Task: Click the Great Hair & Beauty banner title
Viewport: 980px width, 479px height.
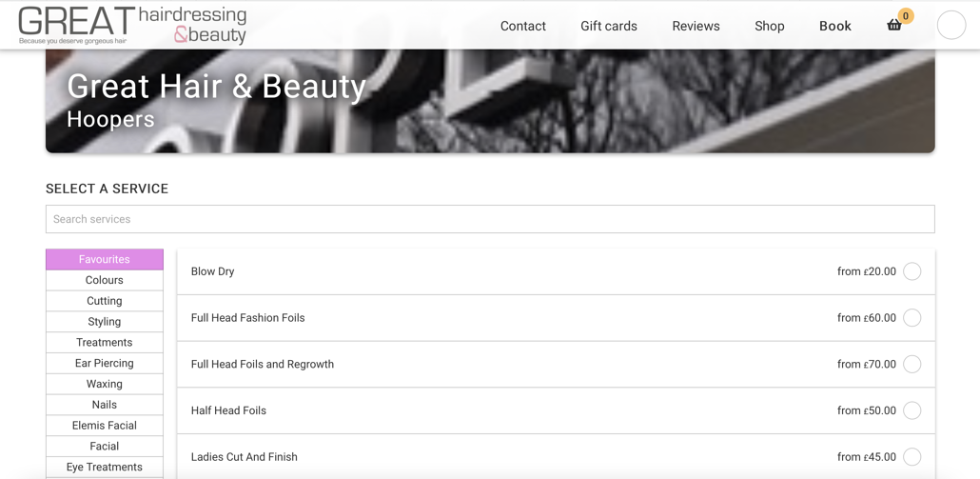Action: [x=216, y=87]
